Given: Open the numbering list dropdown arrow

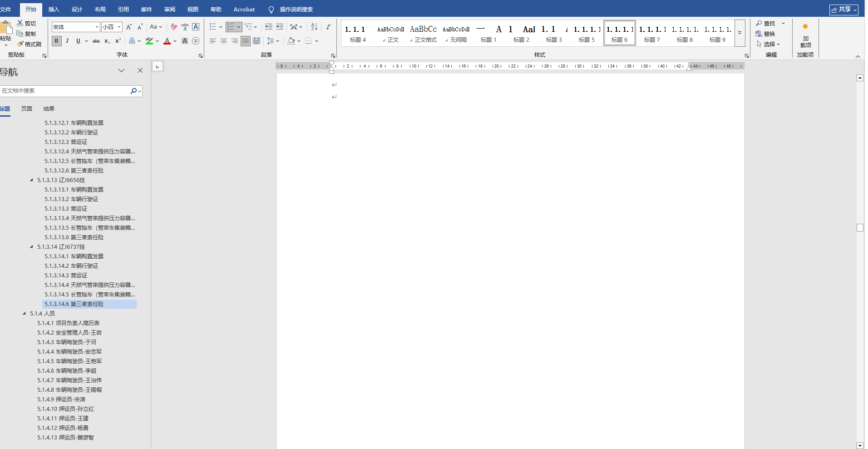Looking at the screenshot, I should (x=239, y=27).
